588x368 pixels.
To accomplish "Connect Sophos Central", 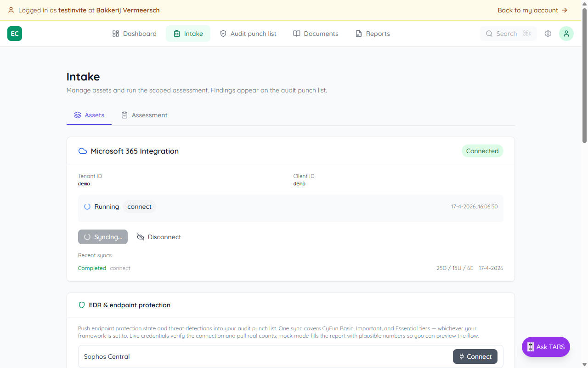I will coord(475,356).
